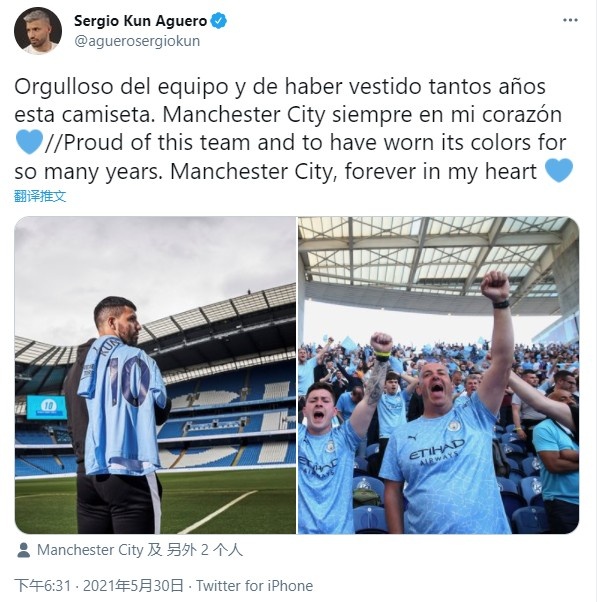
Task: Click the tagged people person icon
Action: pos(23,550)
